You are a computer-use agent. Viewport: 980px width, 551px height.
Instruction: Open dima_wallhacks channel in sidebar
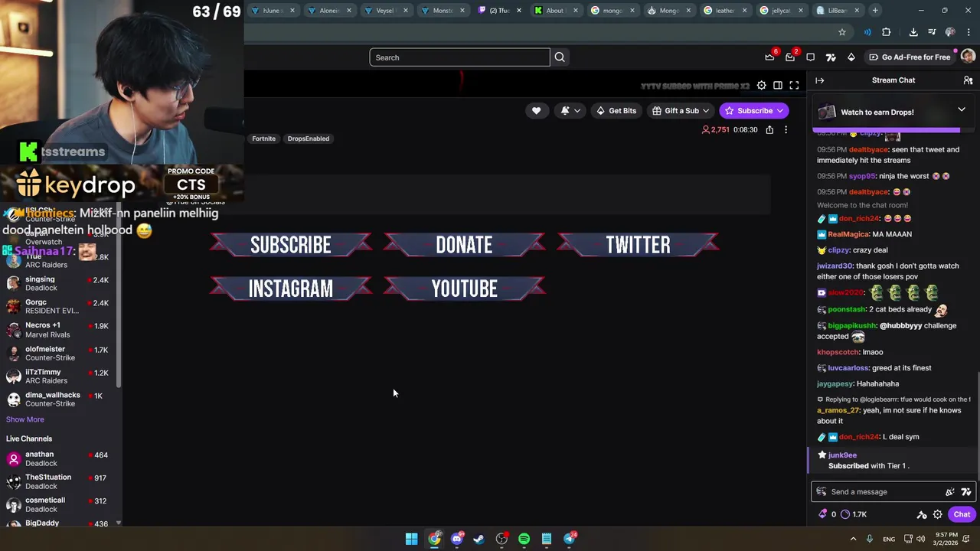pos(58,399)
